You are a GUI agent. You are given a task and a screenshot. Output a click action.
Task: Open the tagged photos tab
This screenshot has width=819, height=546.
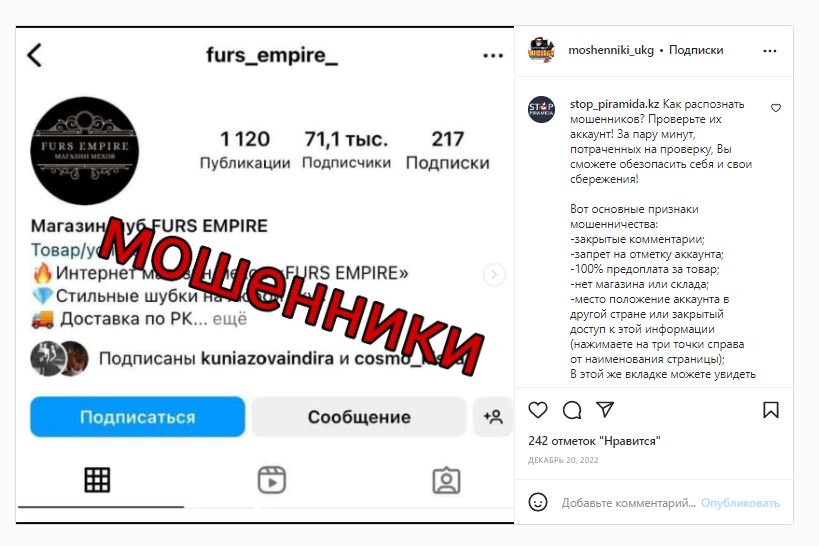[x=446, y=480]
